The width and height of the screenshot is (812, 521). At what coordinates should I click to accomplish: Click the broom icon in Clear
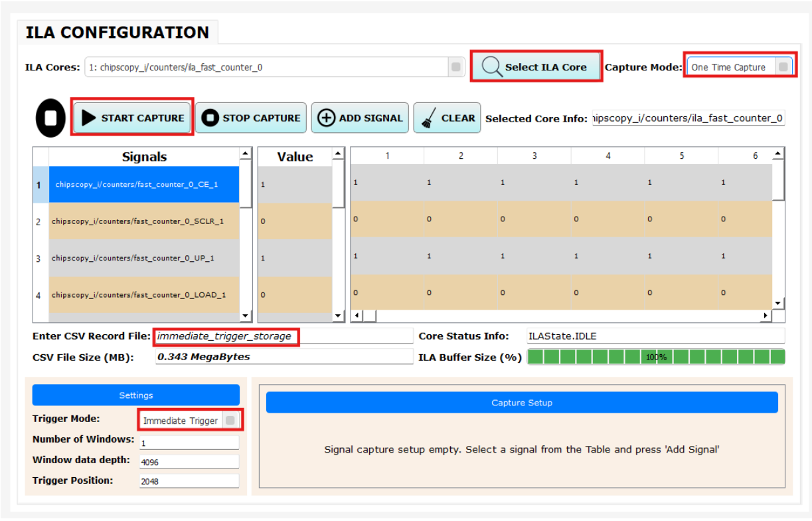click(x=428, y=118)
